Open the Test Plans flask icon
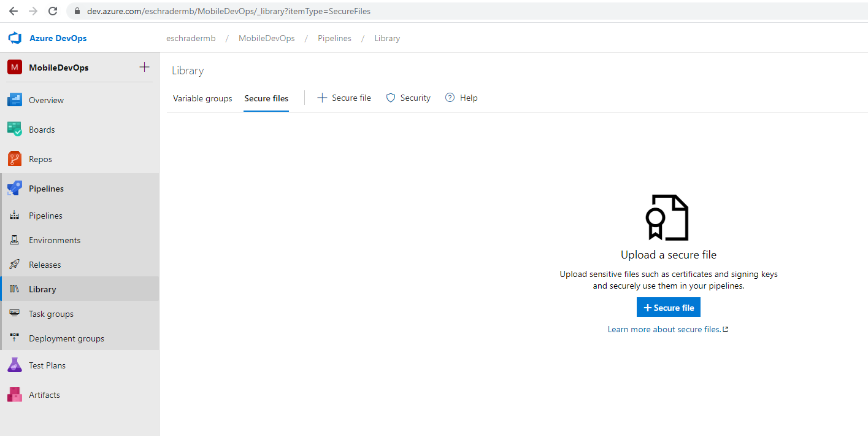 15,365
